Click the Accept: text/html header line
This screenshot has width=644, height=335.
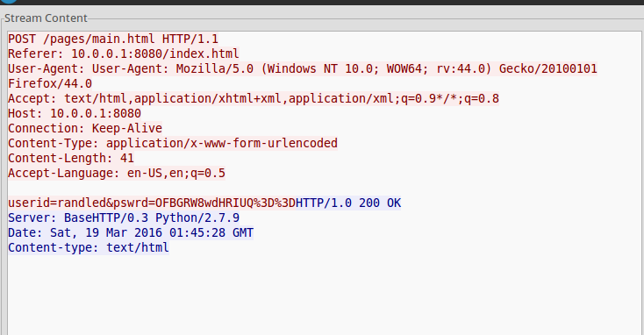(254, 98)
